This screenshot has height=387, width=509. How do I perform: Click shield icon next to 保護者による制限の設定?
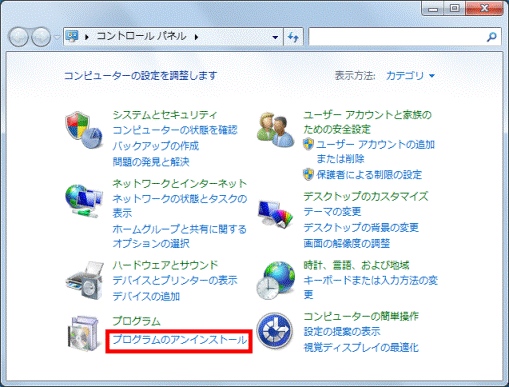click(x=308, y=174)
